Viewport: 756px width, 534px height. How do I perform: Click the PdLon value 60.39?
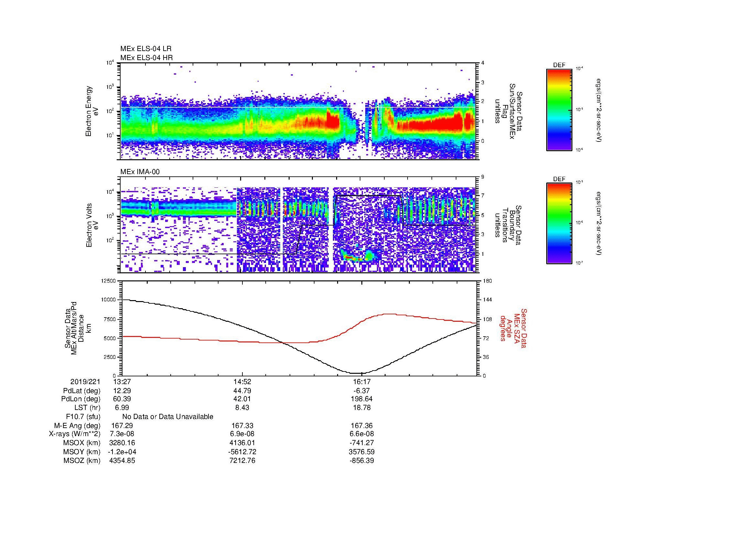pos(122,399)
